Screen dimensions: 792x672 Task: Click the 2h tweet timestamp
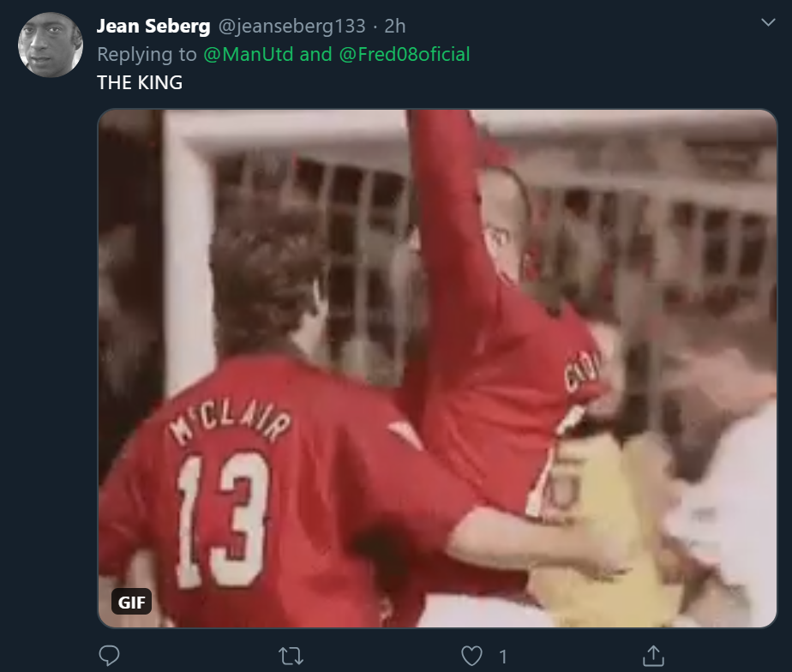[393, 27]
